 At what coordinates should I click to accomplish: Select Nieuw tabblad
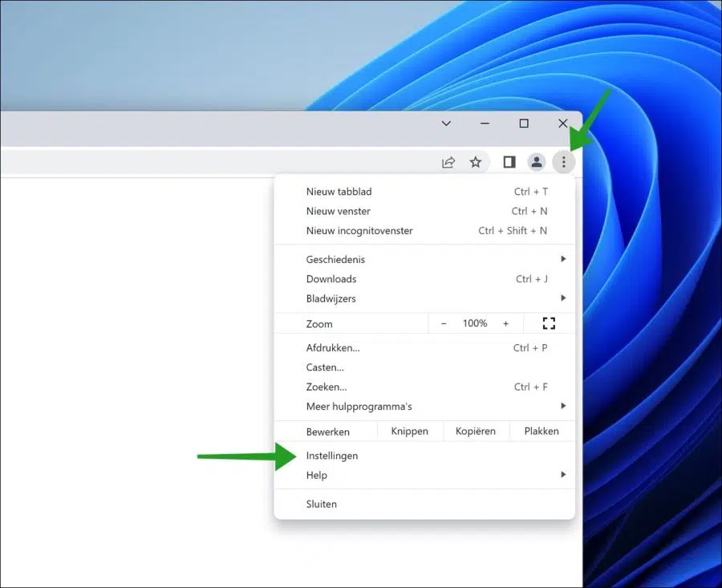click(x=424, y=192)
